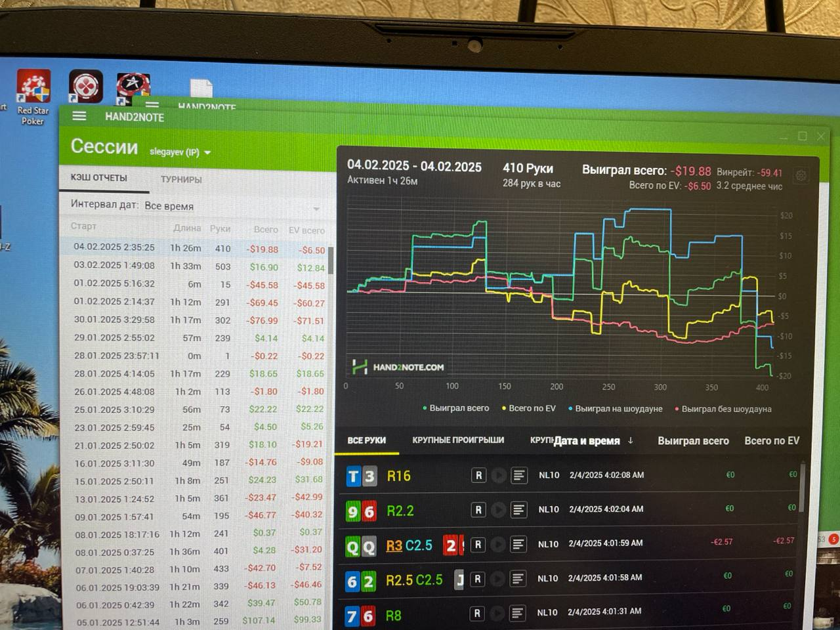The image size is (840, 630).
Task: Sort hands by 'Всего по EV' column header
Action: 772,440
